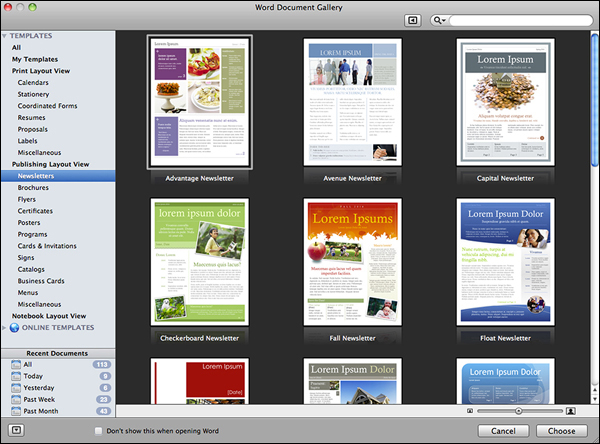
Task: Select Capital Newsletter template thumbnail
Action: point(505,102)
